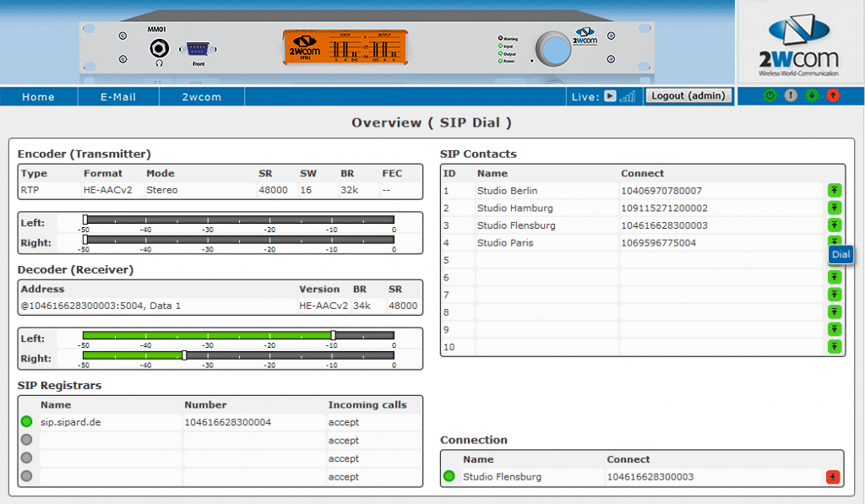
Task: Click the sip.sipard.de green status indicator
Action: pyautogui.click(x=26, y=422)
